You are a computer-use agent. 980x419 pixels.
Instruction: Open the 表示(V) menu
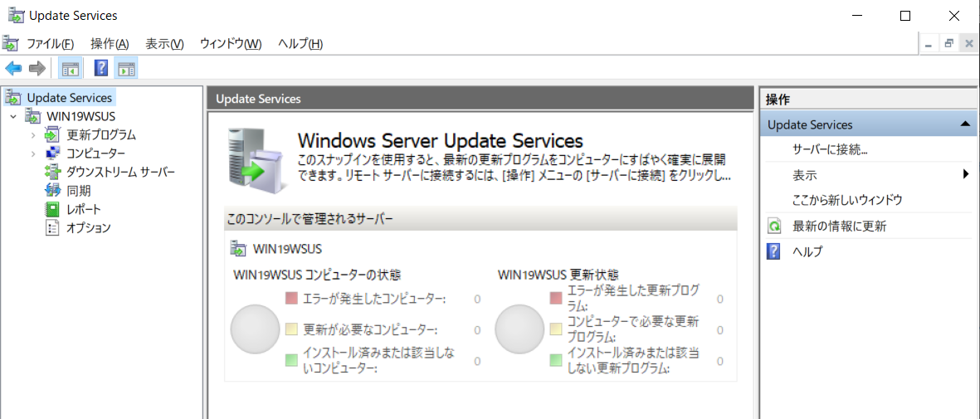164,44
